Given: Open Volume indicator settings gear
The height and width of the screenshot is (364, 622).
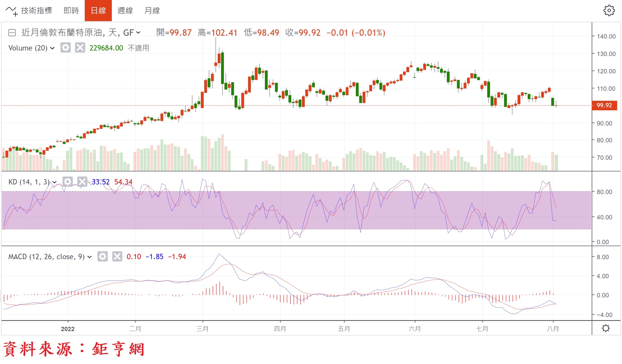Looking at the screenshot, I should (x=65, y=48).
